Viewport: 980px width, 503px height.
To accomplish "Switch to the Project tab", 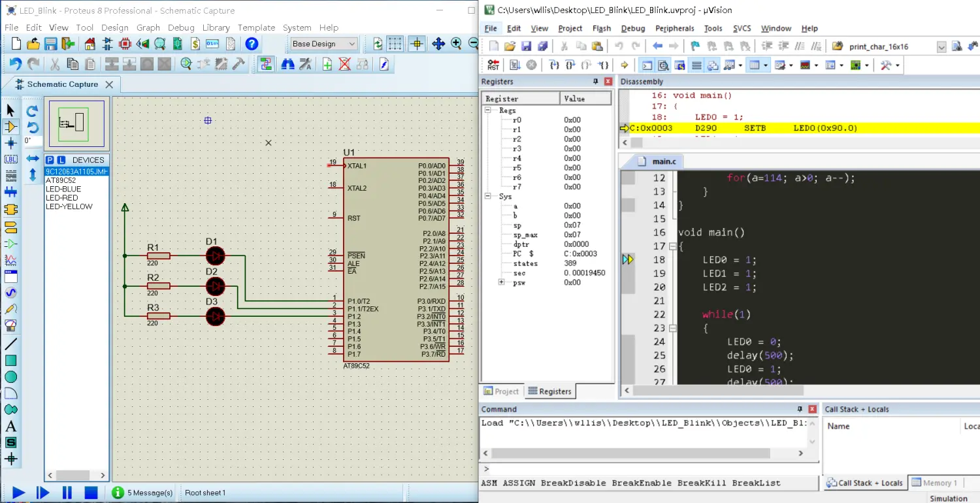I will point(501,391).
